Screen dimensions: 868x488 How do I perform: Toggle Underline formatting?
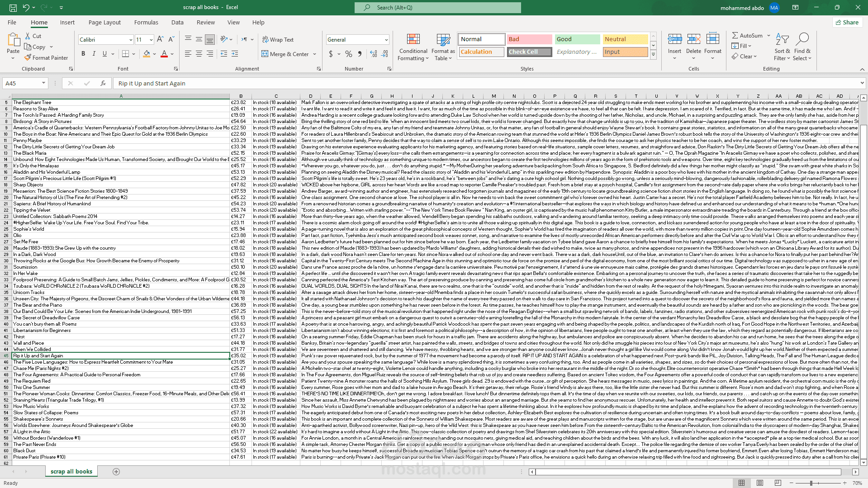(104, 54)
